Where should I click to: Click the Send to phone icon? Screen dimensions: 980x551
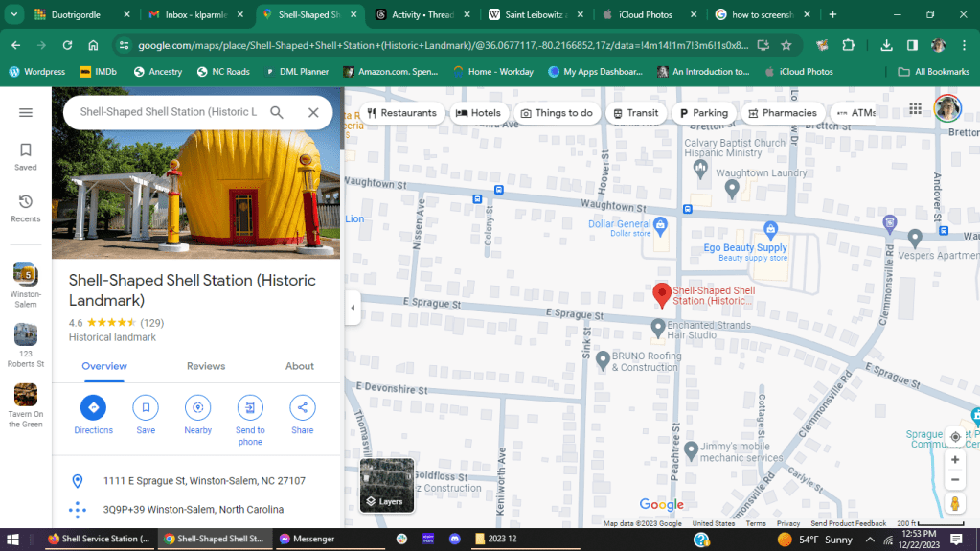coord(250,407)
